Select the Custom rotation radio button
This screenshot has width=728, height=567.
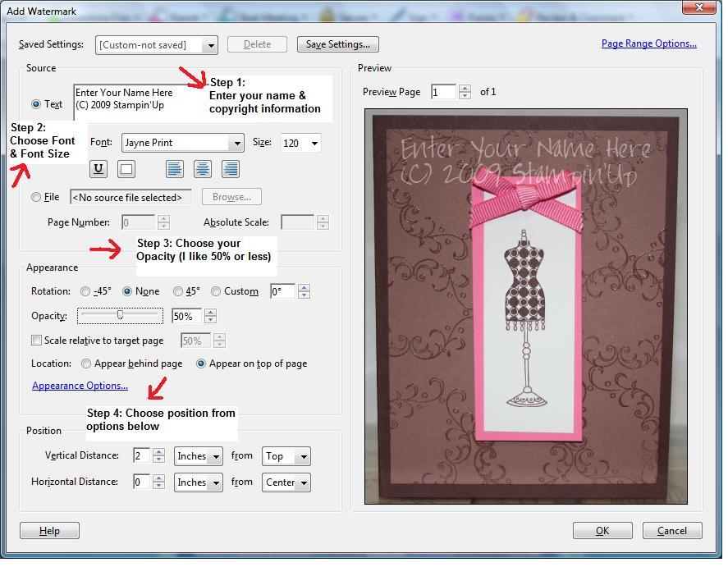click(216, 291)
